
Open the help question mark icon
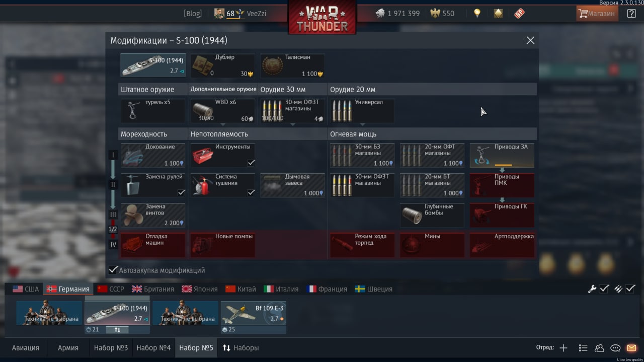tap(631, 14)
